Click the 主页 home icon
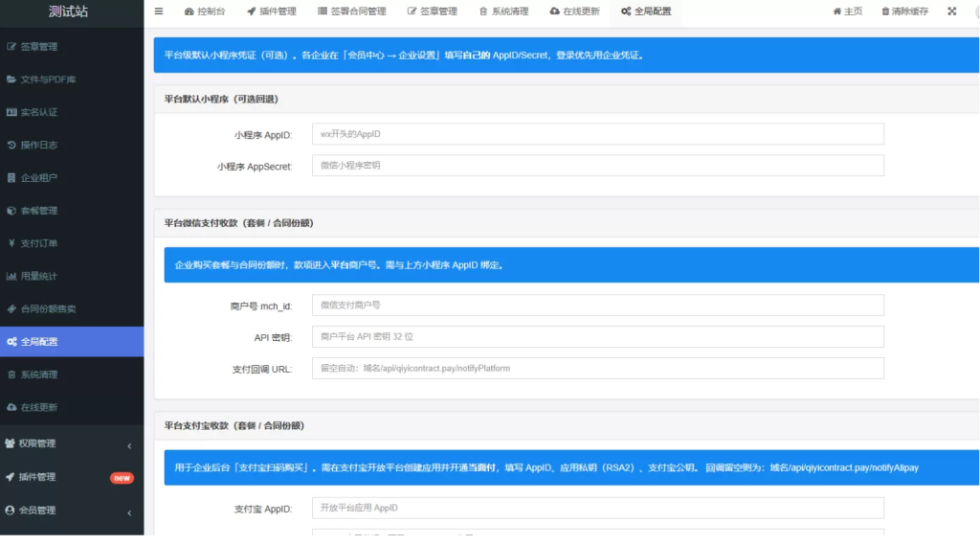The image size is (980, 545). [x=836, y=11]
